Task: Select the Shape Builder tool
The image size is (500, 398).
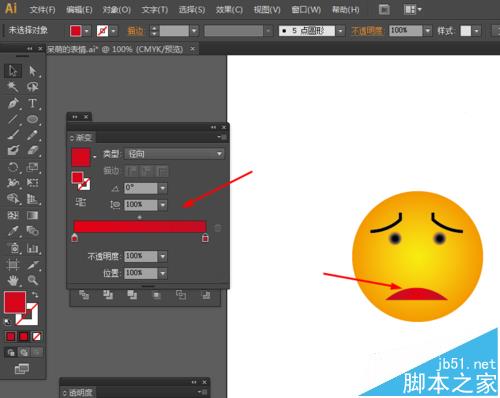Action: [13, 199]
